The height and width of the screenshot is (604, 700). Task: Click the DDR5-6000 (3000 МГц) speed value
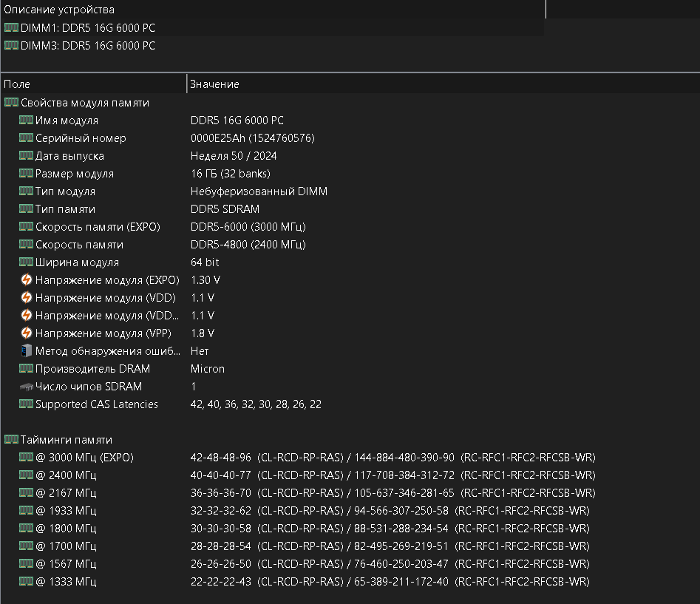[x=248, y=227]
